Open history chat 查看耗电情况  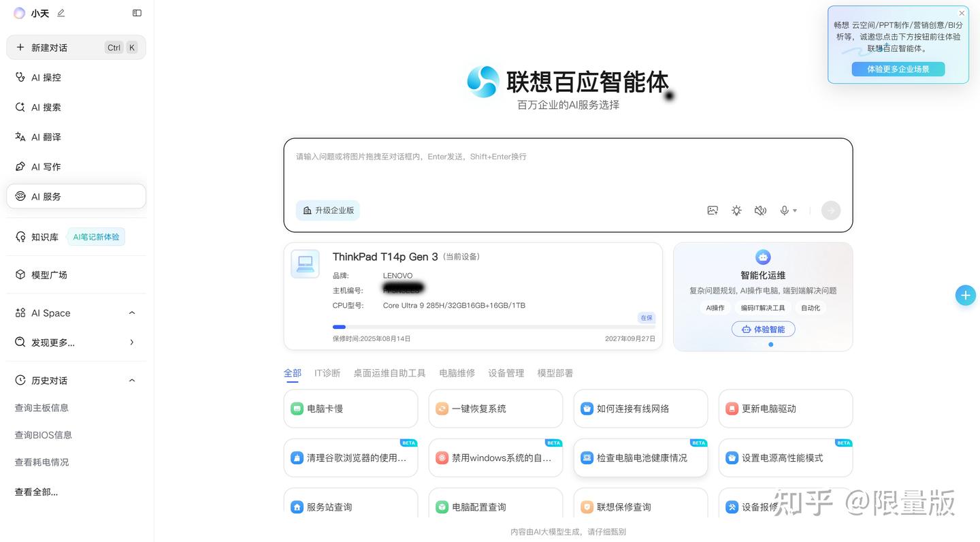click(x=42, y=462)
